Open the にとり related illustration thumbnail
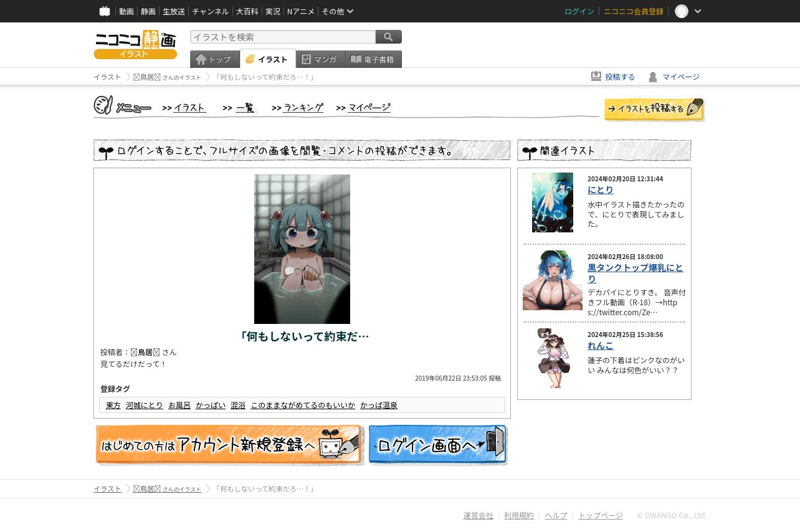Screen dimensions: 800x532 click(x=553, y=202)
